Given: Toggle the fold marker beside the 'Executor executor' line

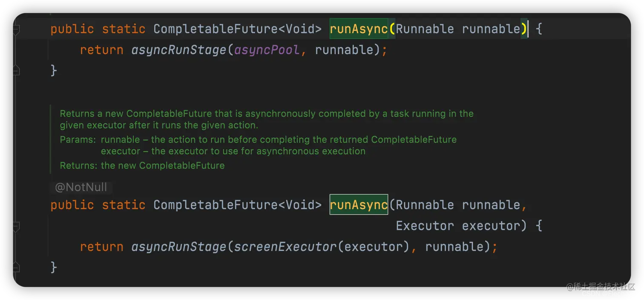Looking at the screenshot, I should pos(16,226).
